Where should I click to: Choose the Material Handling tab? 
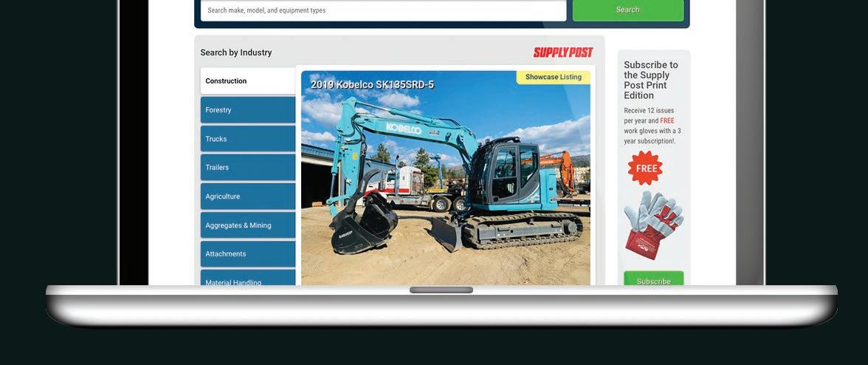tap(247, 278)
